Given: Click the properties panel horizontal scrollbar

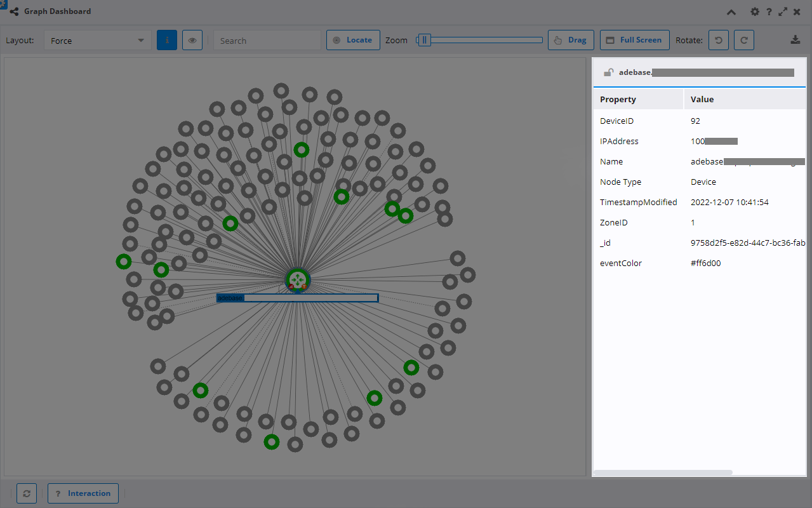Looking at the screenshot, I should tap(662, 472).
